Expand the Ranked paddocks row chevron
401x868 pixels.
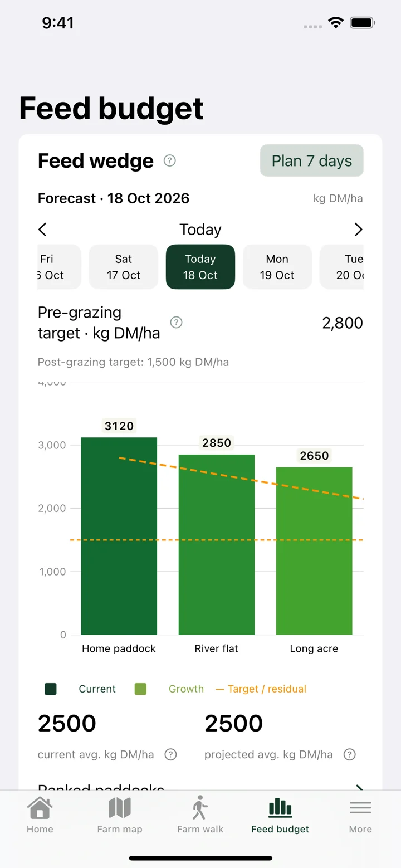coord(359,788)
